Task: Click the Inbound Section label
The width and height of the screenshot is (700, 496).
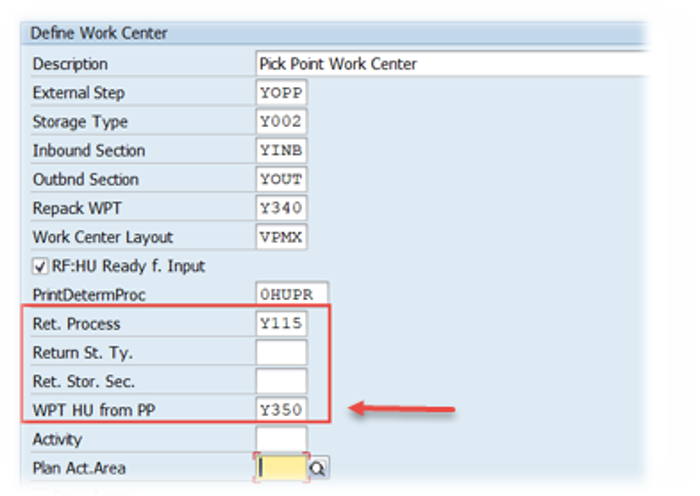Action: coord(89,150)
